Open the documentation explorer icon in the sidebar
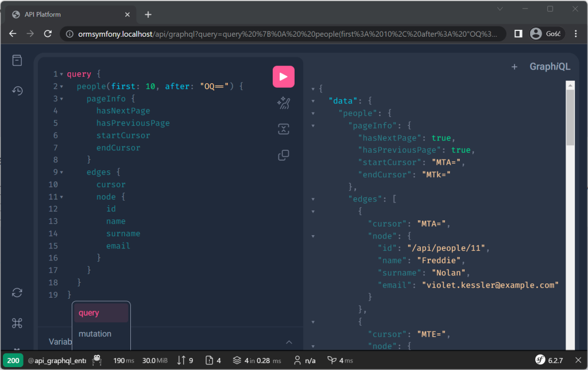 click(x=17, y=60)
